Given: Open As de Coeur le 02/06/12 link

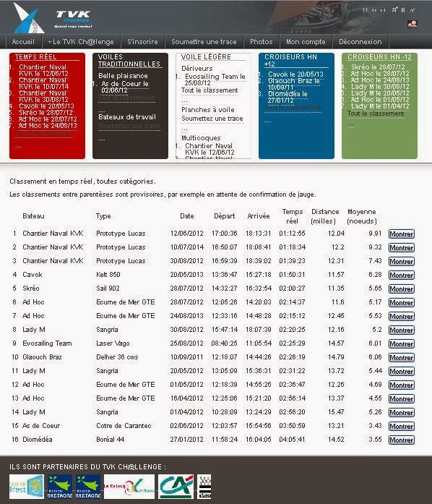Looking at the screenshot, I should (x=125, y=87).
